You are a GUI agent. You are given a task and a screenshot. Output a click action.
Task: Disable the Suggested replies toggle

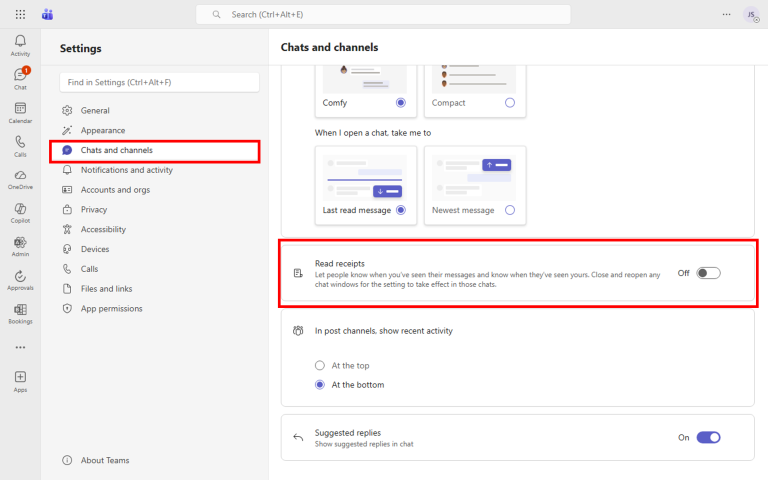[x=708, y=437]
